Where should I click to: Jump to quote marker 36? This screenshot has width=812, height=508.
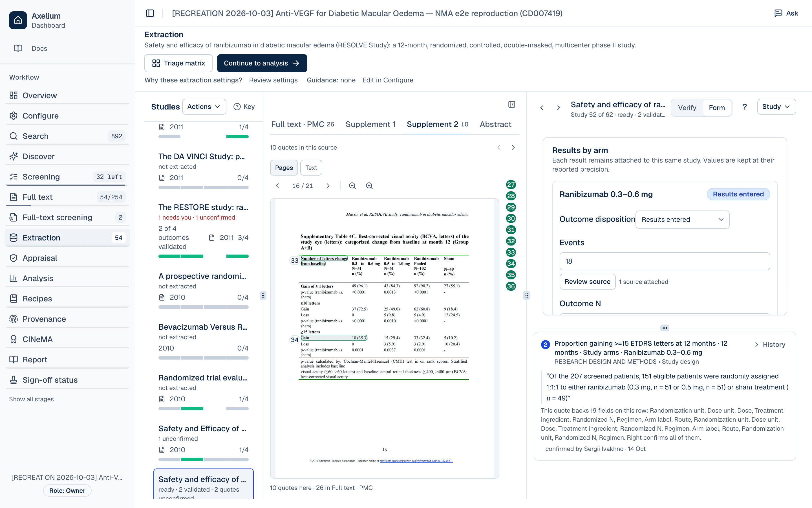[511, 286]
